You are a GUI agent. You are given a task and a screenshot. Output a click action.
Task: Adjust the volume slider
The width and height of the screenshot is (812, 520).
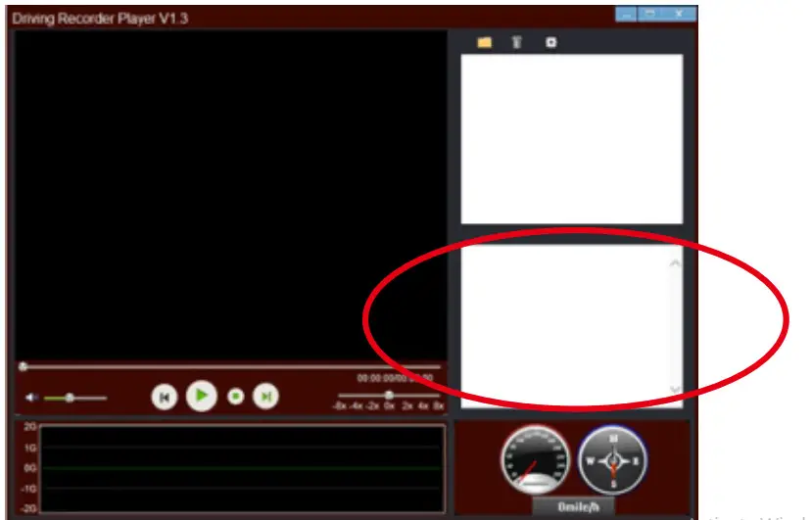pyautogui.click(x=70, y=398)
